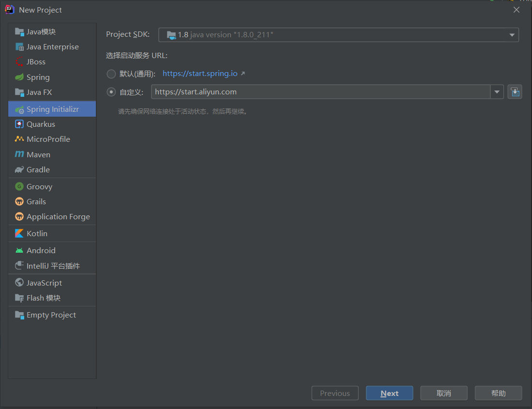Viewport: 532px width, 409px height.
Task: Click the Application Forge icon
Action: 19,216
